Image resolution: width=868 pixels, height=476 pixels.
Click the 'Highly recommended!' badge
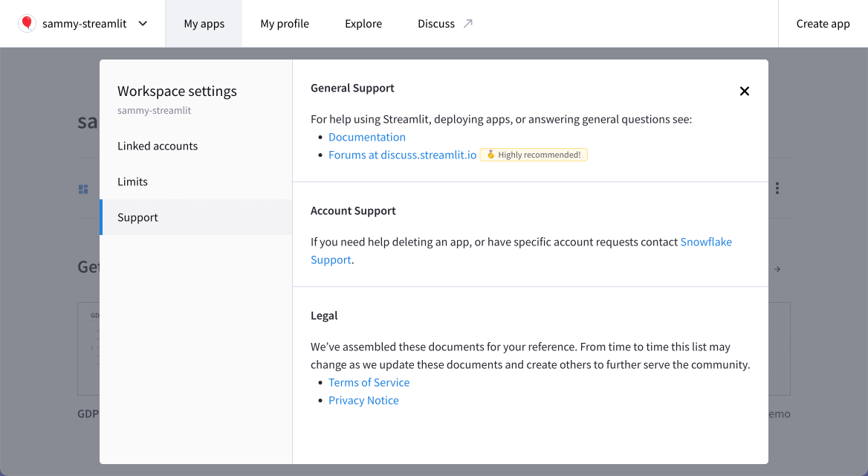point(534,155)
